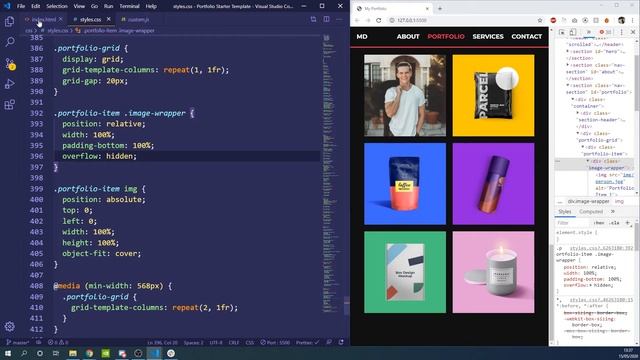Close the DevTools panel
Viewport: 640px width, 360px height.
(633, 32)
